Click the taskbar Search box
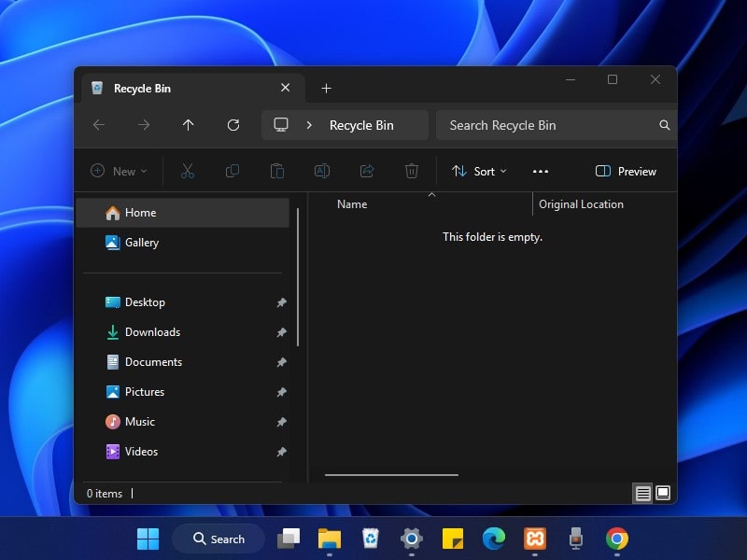Image resolution: width=747 pixels, height=560 pixels. (218, 539)
